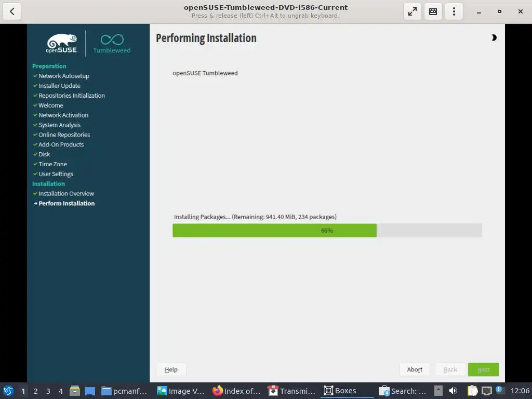Select Time Zone step
Screen dimensions: 532x399
[52, 164]
